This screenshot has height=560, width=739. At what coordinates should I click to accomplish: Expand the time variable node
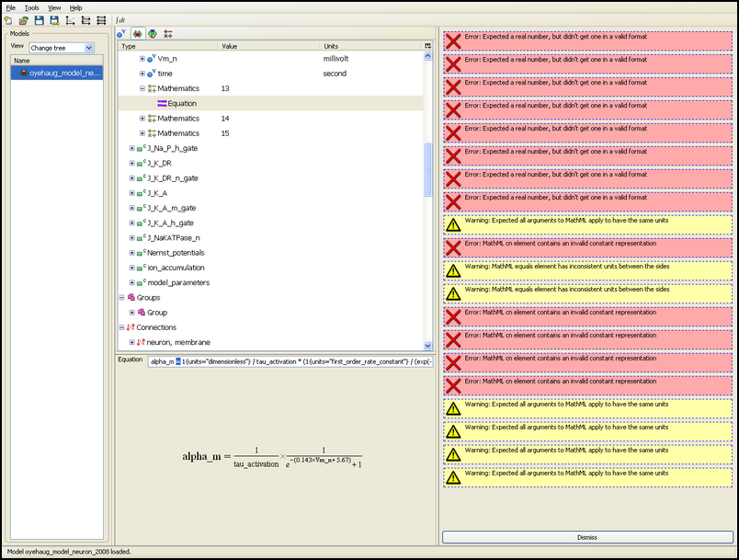pos(142,74)
